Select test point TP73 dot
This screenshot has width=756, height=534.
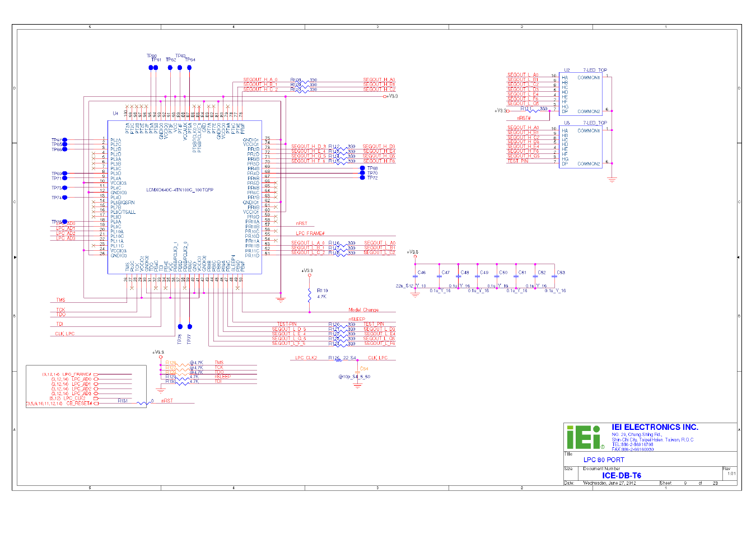[65, 188]
